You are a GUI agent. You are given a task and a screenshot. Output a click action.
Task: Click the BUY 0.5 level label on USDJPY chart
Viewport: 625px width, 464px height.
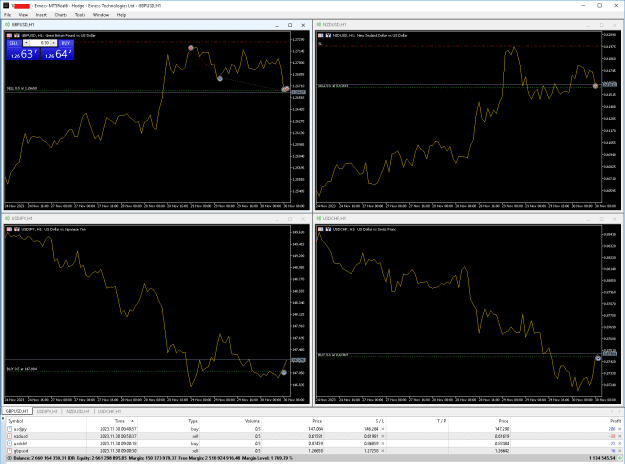(x=22, y=369)
